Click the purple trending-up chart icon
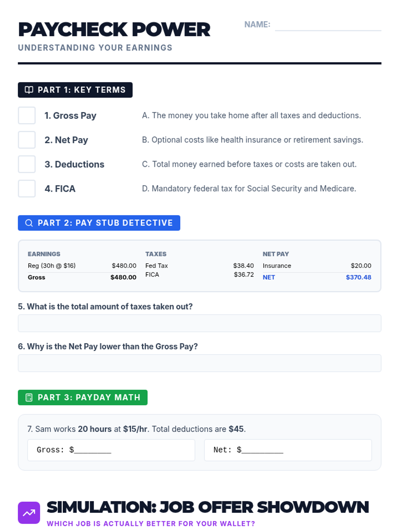The height and width of the screenshot is (532, 399). click(29, 513)
